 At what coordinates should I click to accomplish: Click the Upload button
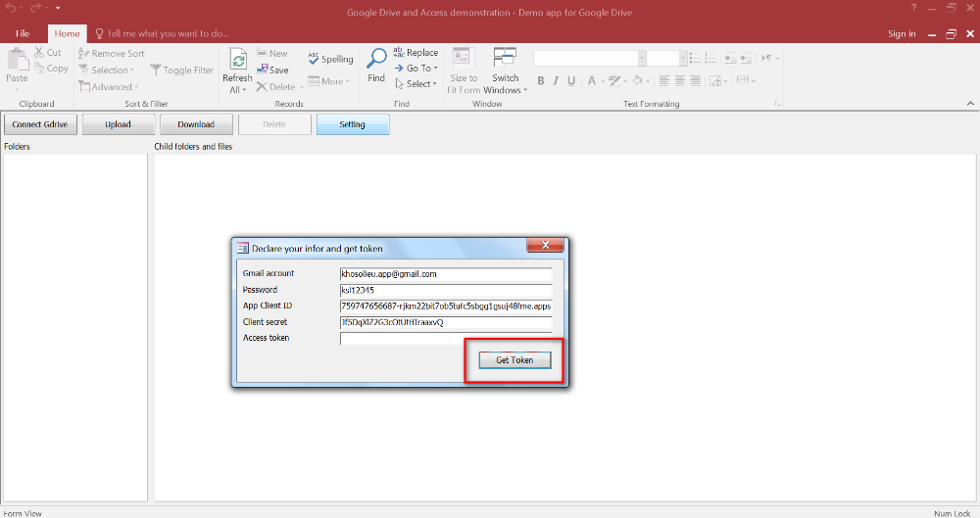click(x=119, y=124)
